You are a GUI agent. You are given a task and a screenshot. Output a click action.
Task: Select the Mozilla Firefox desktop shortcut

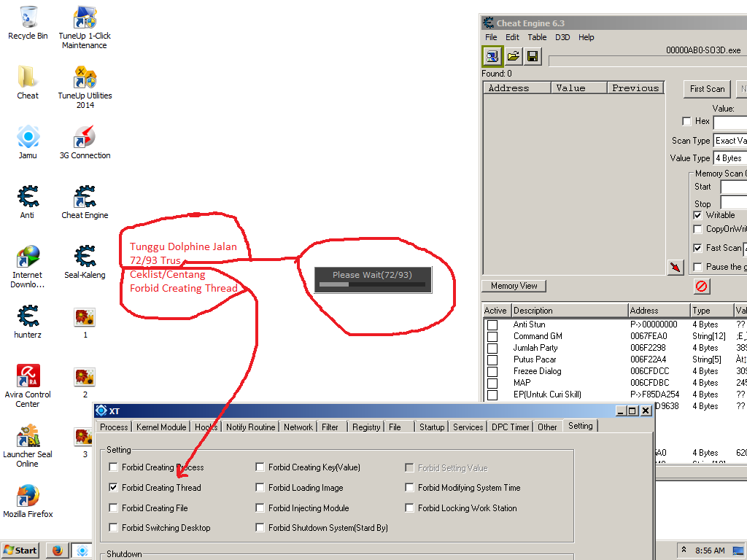pos(28,502)
